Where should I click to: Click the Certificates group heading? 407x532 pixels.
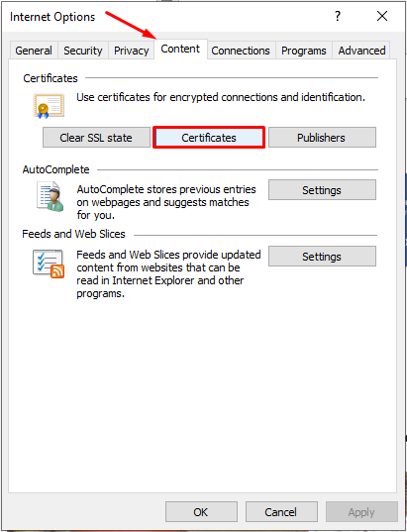point(51,78)
